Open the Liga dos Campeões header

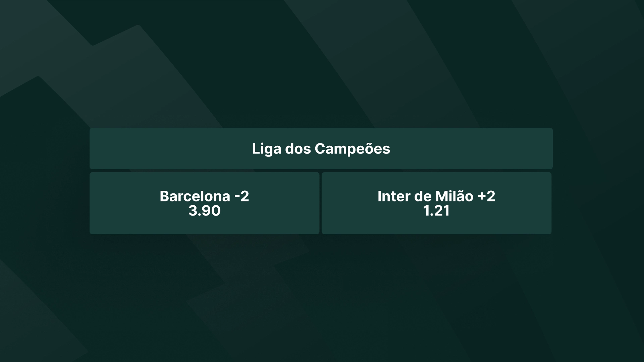click(x=321, y=148)
